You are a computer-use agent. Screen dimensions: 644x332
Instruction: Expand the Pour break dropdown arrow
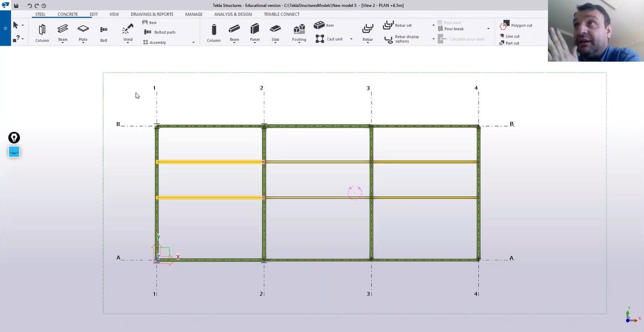(x=488, y=29)
